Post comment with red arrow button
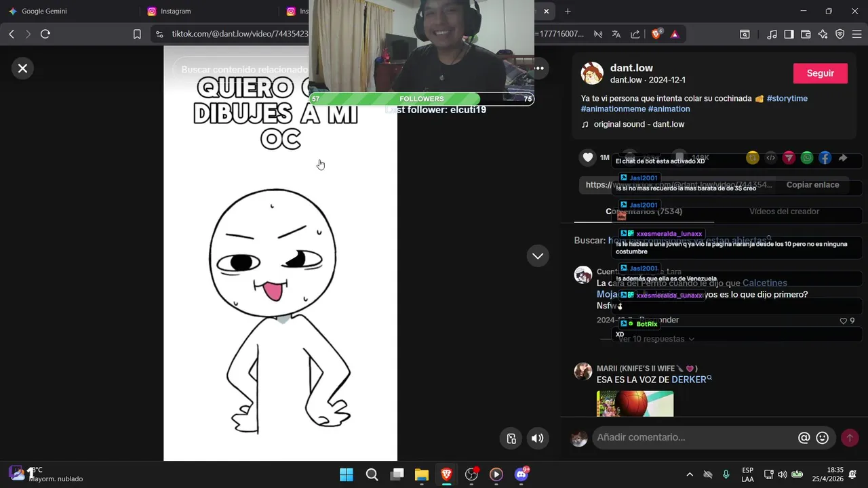 (x=850, y=438)
